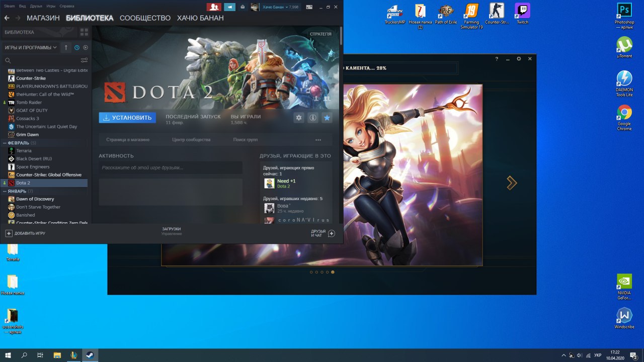Open the three-dots menu in Dota 2 links bar
644x362 pixels.
tap(318, 140)
